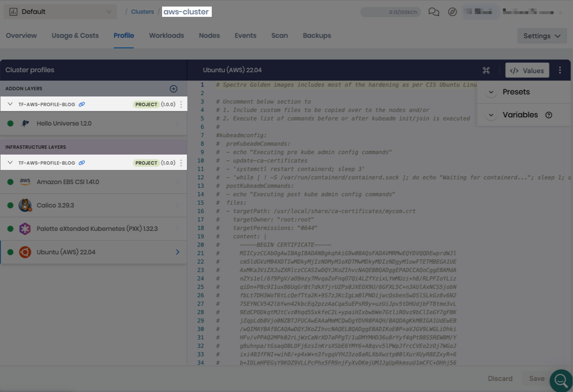573x392 pixels.
Task: Click the Values button
Action: pyautogui.click(x=527, y=70)
